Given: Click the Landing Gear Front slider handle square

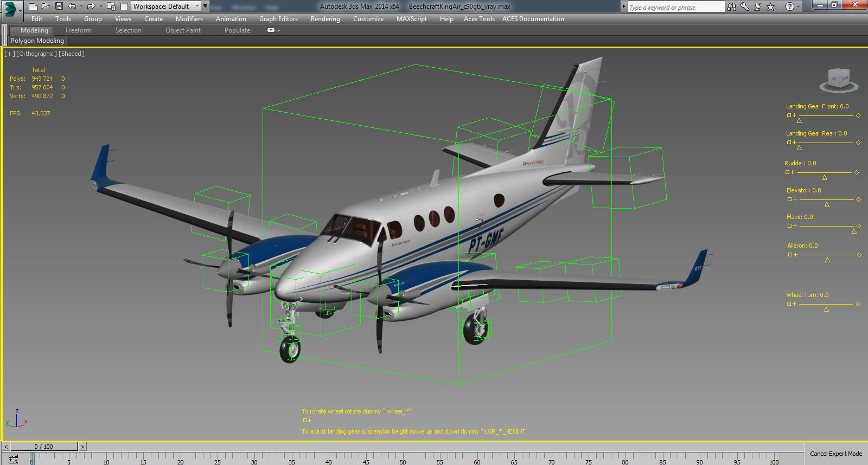Looking at the screenshot, I should (789, 115).
